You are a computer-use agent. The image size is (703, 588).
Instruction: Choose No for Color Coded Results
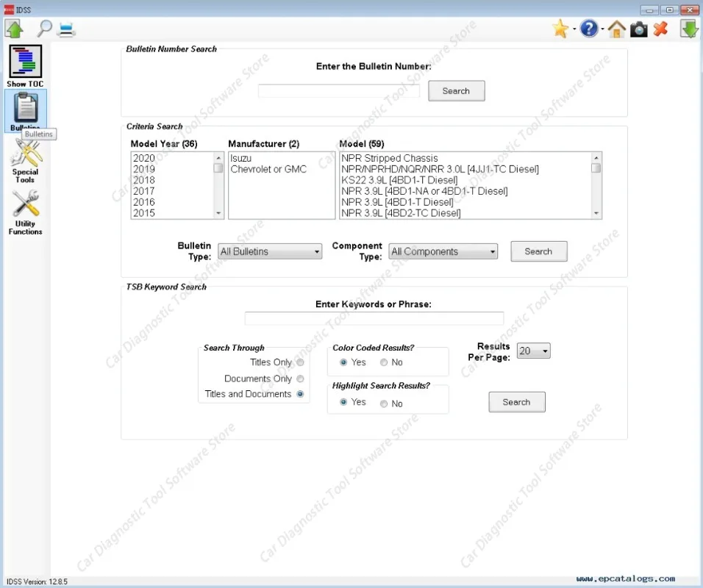(x=384, y=362)
